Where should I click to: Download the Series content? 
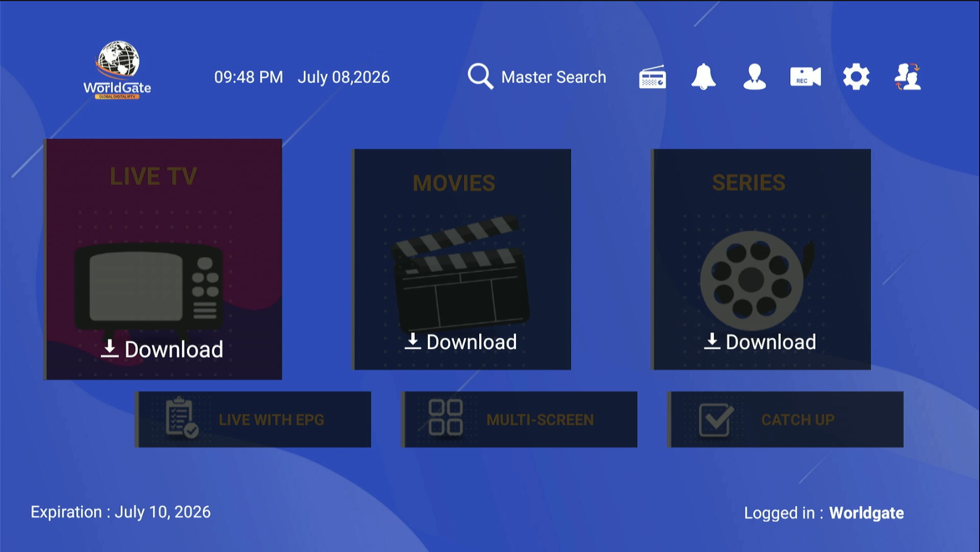760,342
